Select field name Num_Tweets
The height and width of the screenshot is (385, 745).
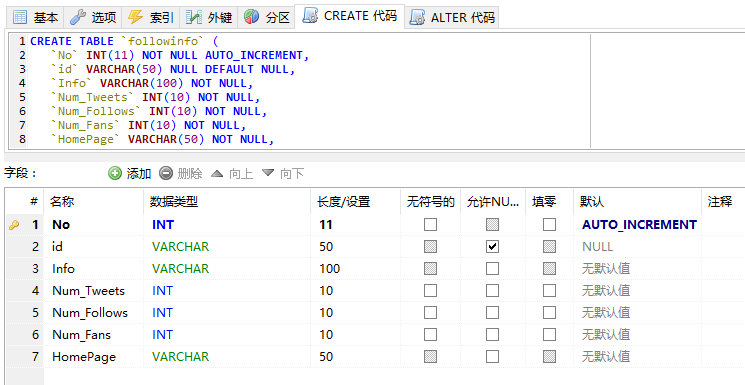[88, 290]
